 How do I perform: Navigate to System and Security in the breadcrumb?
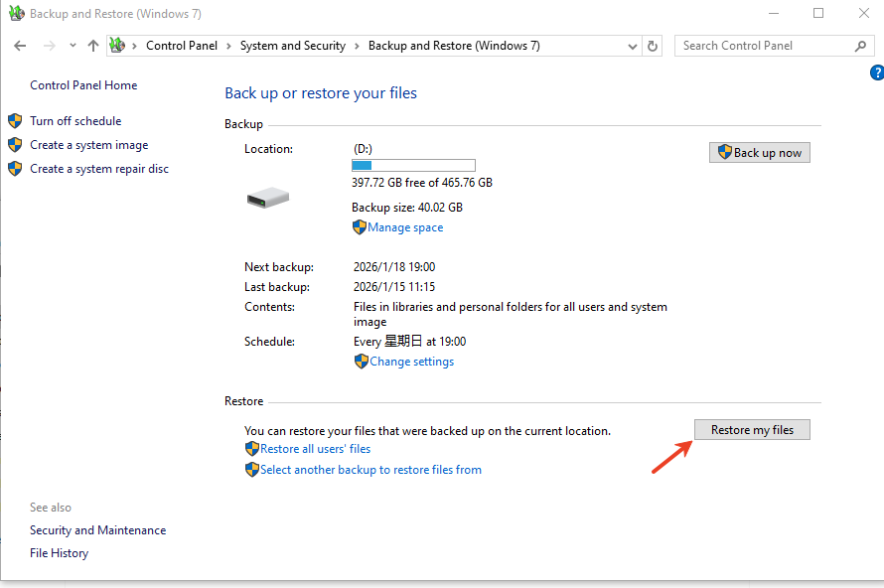(x=292, y=45)
